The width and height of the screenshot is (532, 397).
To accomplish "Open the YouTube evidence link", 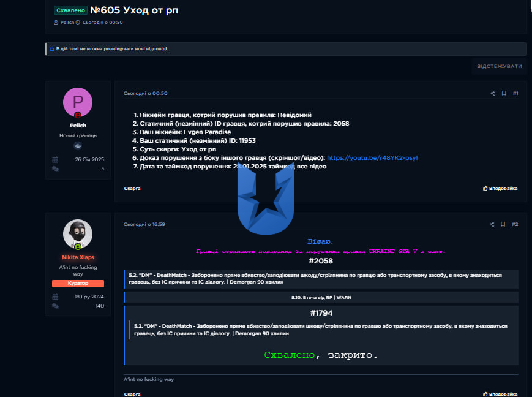I will [372, 158].
